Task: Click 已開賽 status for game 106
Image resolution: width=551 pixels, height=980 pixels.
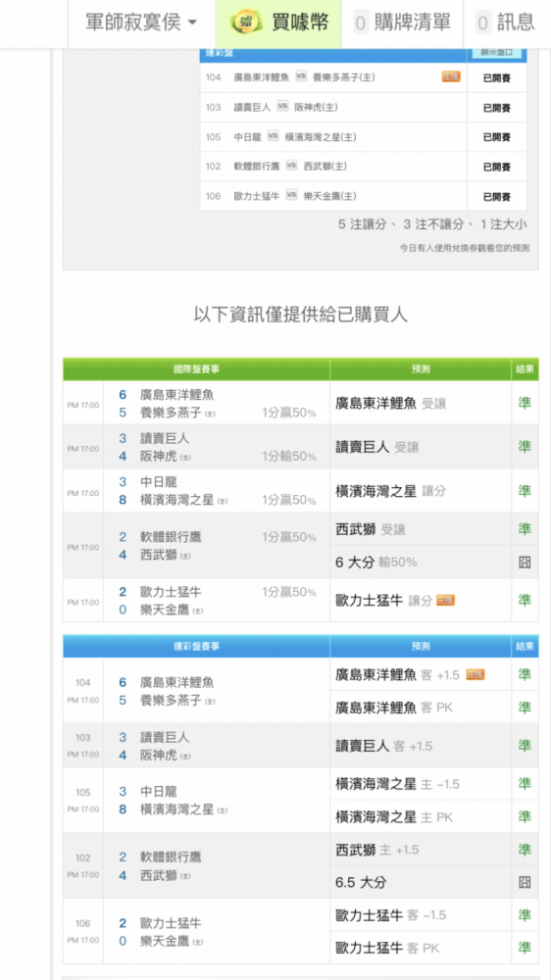Action: [x=497, y=196]
